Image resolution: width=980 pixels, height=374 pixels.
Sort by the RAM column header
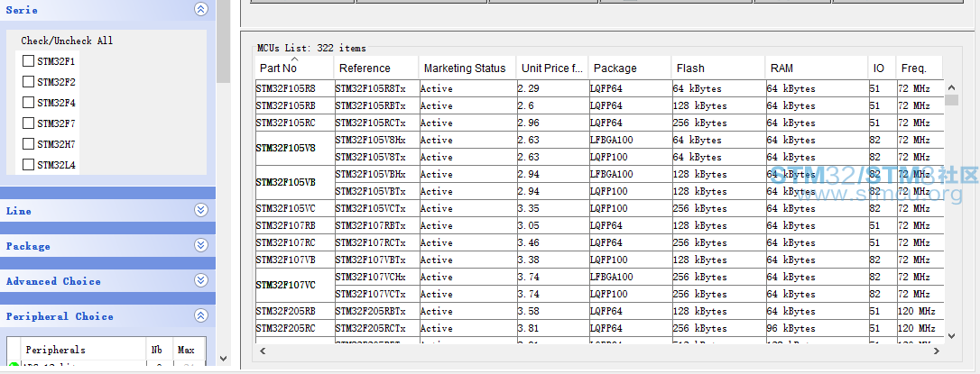(817, 68)
